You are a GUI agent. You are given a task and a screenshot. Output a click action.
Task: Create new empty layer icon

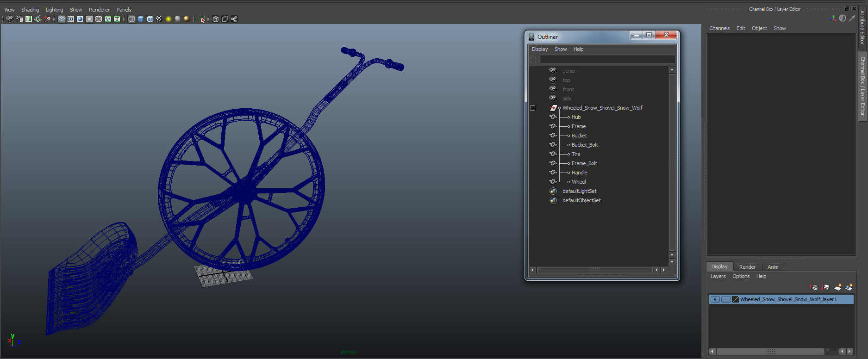click(838, 287)
